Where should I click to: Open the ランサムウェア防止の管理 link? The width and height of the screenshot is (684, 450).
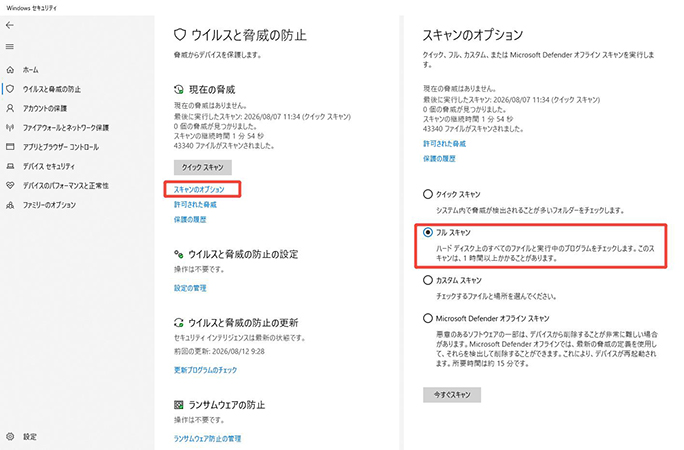(207, 438)
